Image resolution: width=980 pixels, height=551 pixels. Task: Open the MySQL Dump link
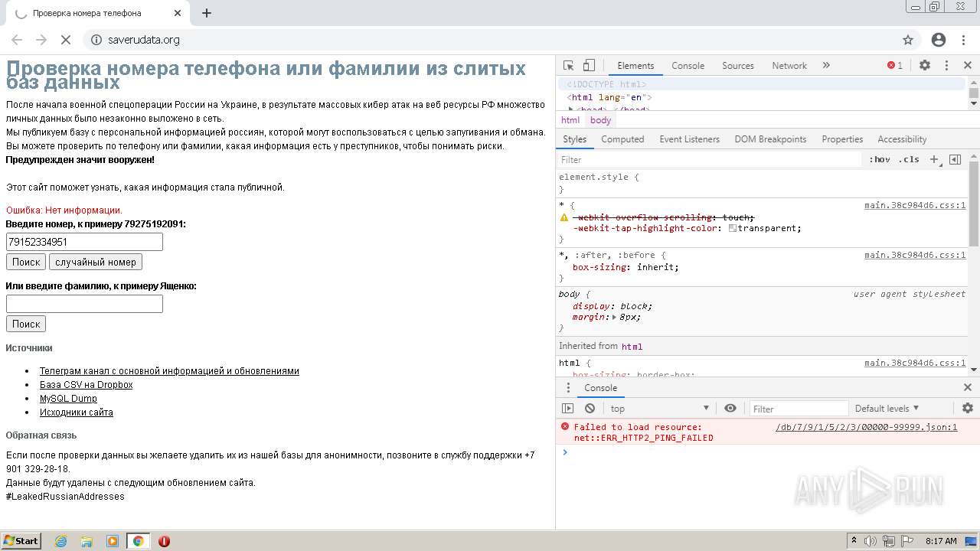(68, 399)
